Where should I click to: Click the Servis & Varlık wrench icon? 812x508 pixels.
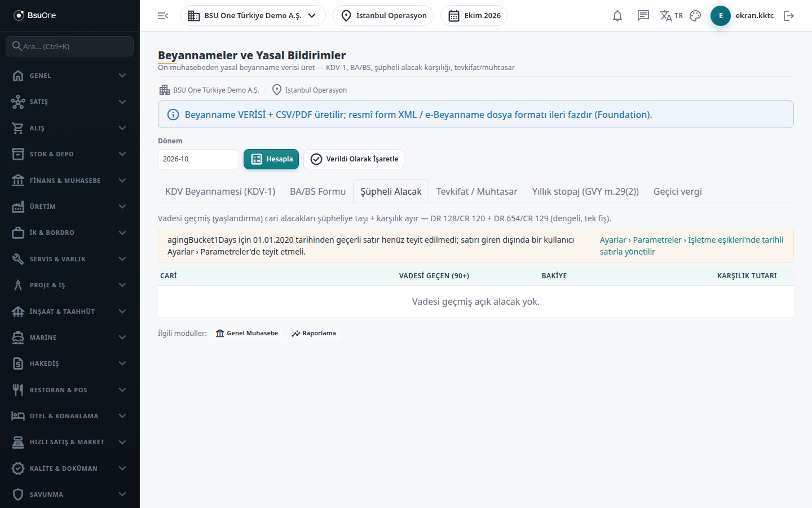(18, 259)
